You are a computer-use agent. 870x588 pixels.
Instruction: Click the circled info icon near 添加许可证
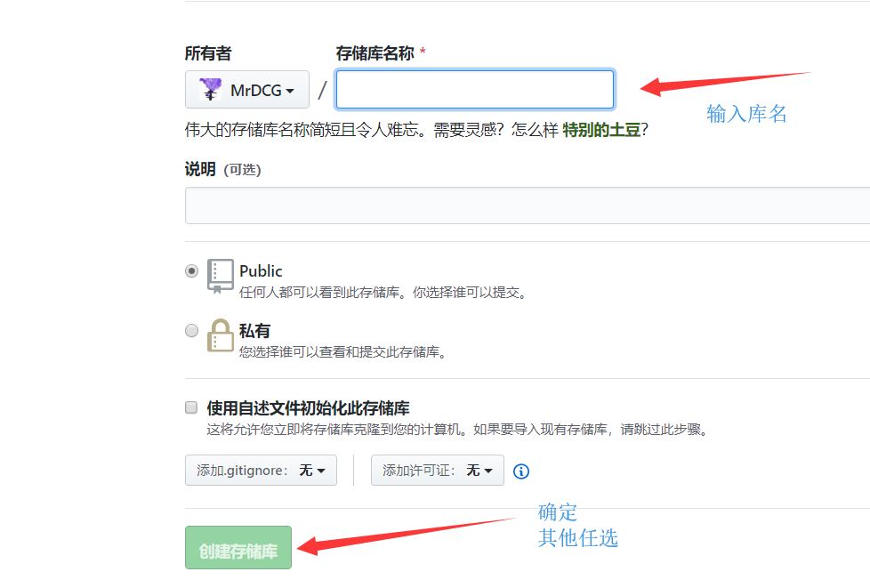click(520, 471)
